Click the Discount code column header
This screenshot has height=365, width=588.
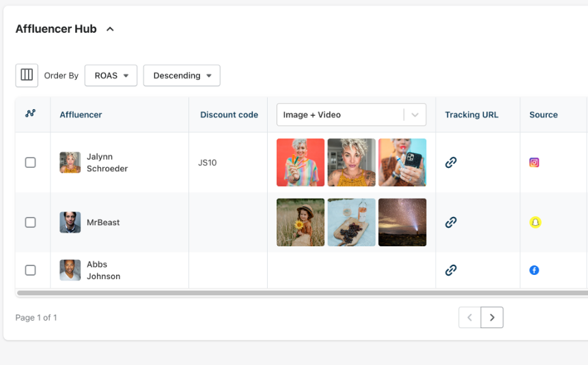pos(229,115)
